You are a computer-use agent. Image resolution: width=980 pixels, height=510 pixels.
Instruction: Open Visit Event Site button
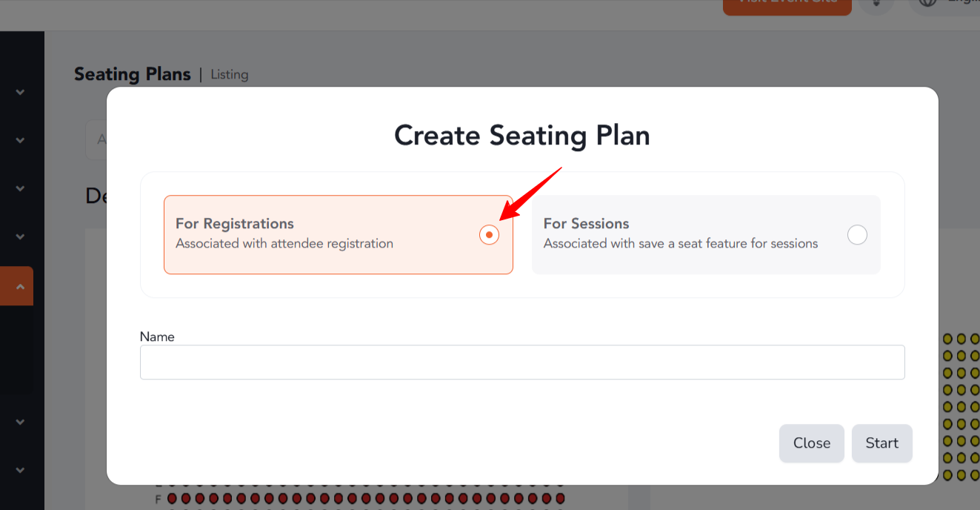click(787, 5)
